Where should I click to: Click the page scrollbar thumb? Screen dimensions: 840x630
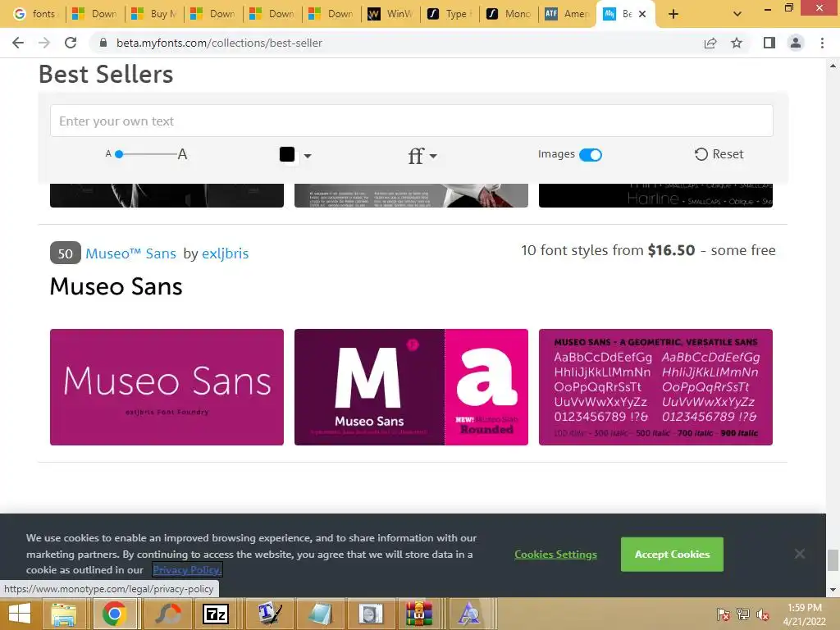[x=833, y=560]
